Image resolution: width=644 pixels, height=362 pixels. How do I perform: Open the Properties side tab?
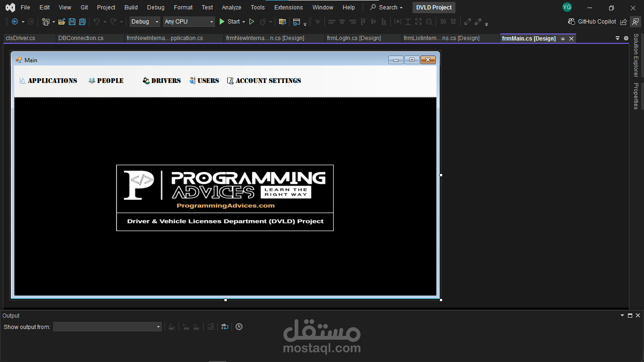click(x=636, y=96)
